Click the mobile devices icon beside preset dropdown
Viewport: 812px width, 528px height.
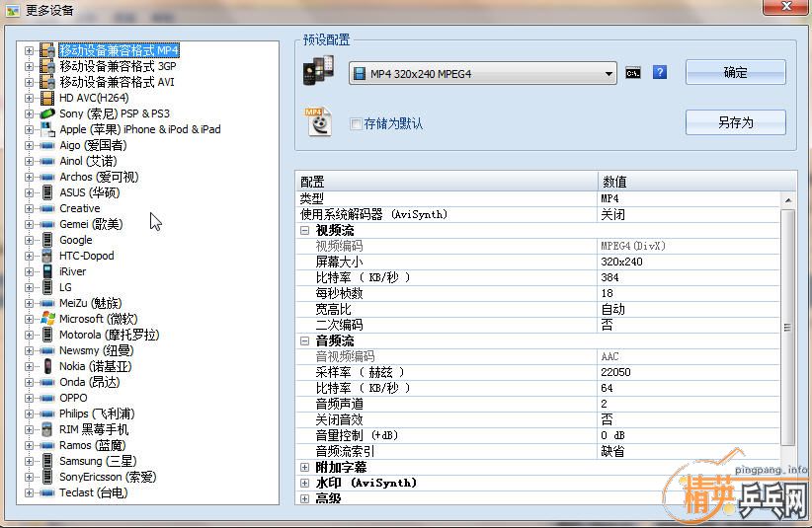[x=318, y=72]
